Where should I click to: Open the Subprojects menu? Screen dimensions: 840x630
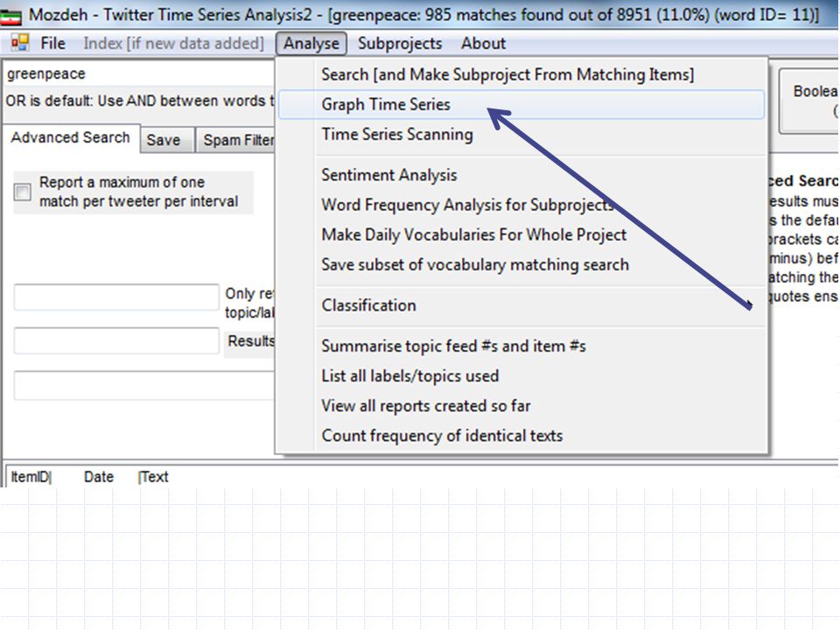point(400,43)
